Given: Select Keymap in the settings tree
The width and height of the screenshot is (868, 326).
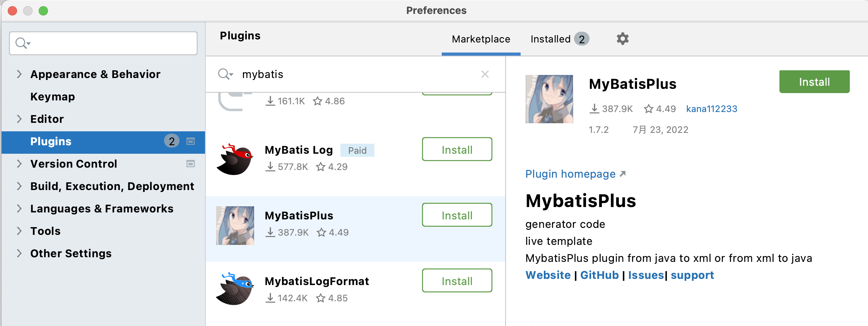Looking at the screenshot, I should click(x=53, y=97).
